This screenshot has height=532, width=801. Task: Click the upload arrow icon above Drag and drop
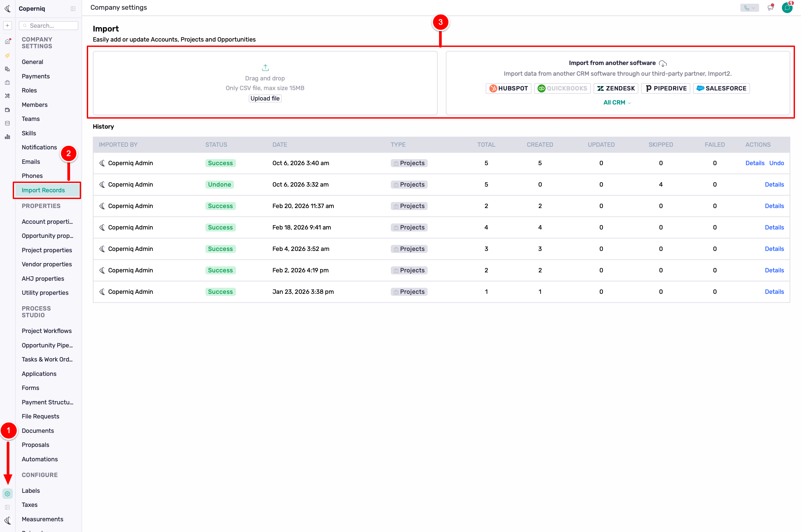(265, 68)
